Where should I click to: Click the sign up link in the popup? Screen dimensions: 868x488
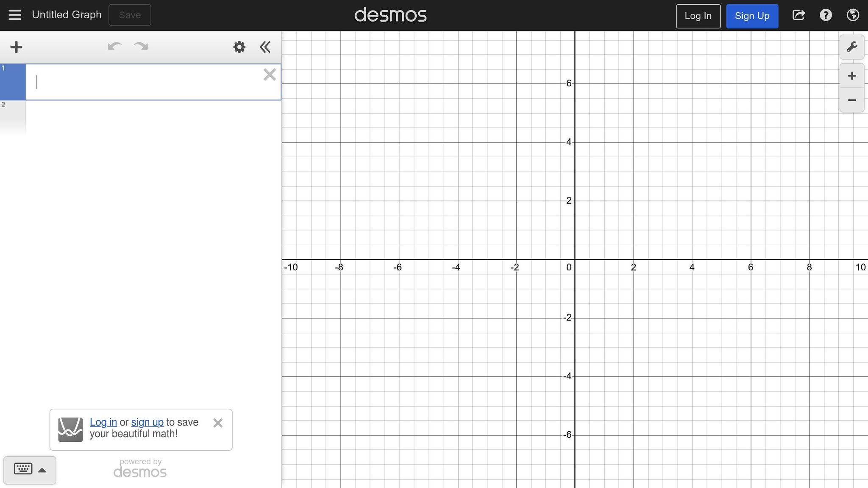(x=147, y=422)
